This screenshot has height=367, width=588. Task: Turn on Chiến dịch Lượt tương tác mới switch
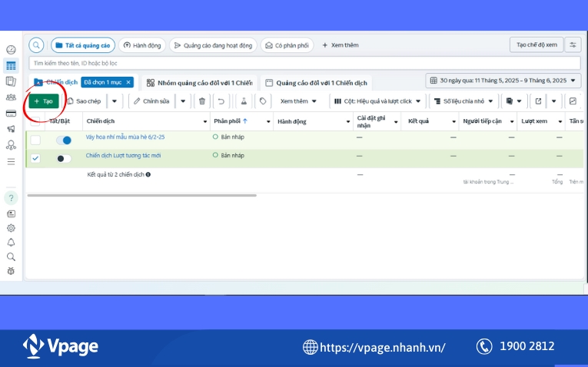click(x=63, y=158)
